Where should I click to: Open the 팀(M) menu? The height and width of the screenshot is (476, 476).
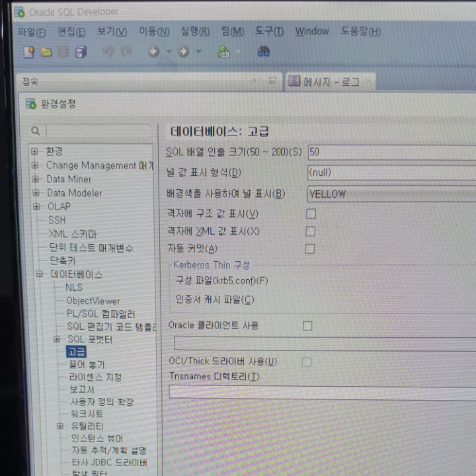tap(233, 31)
